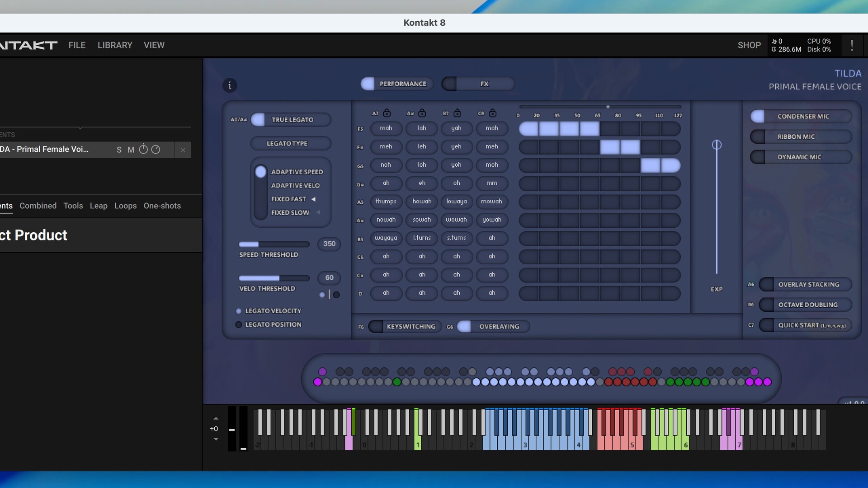Open the Legato Type selector

coord(291,143)
